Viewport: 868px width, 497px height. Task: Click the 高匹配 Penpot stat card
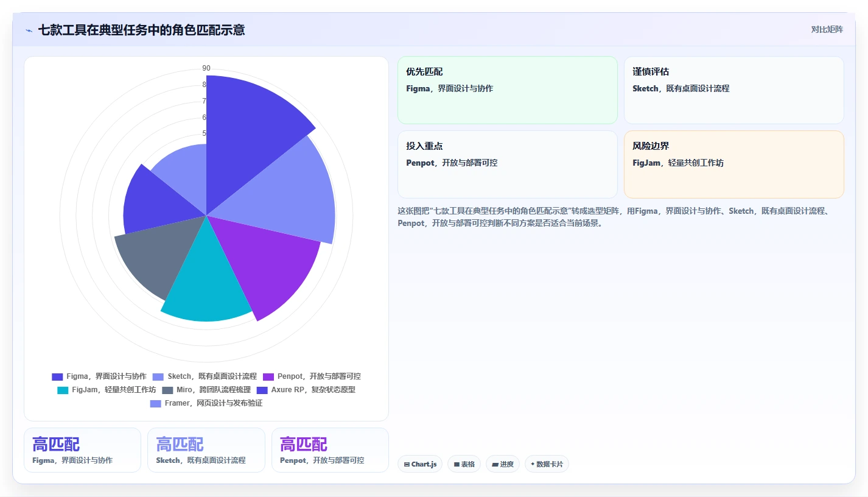(x=330, y=450)
